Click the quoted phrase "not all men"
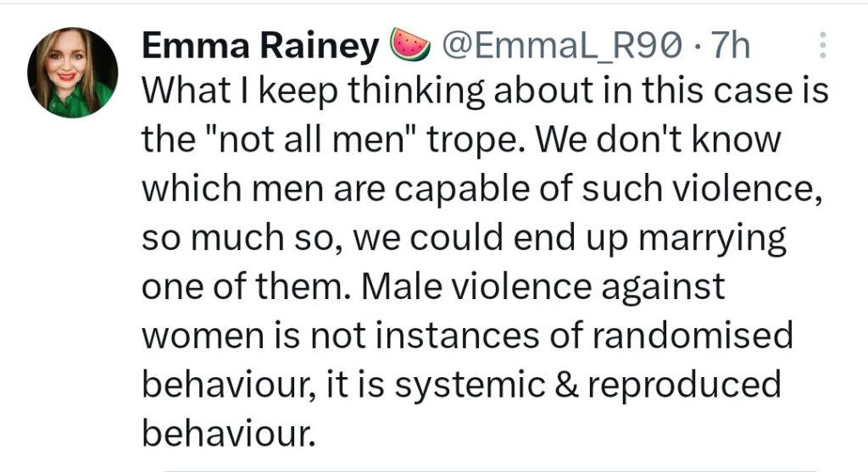 311,139
